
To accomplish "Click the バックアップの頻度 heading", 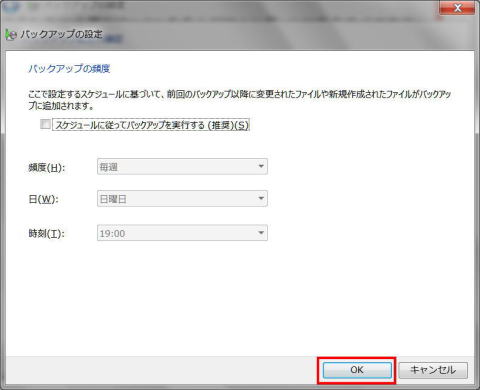I will [69, 69].
